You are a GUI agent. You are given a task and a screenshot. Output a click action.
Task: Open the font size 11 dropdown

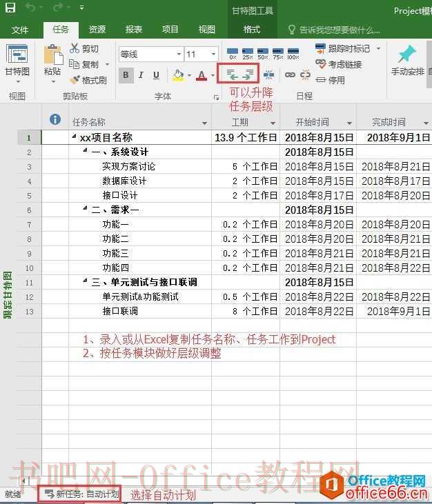[213, 54]
